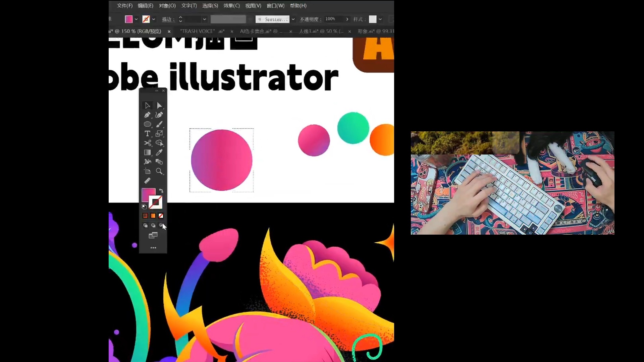This screenshot has height=362, width=644.
Task: Apply solid Color mode button
Action: tap(145, 216)
